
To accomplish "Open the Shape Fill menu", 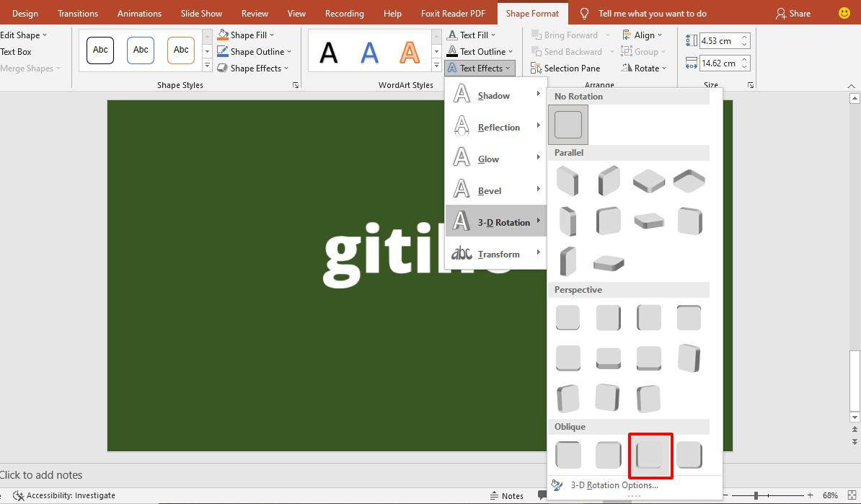I will tap(245, 35).
